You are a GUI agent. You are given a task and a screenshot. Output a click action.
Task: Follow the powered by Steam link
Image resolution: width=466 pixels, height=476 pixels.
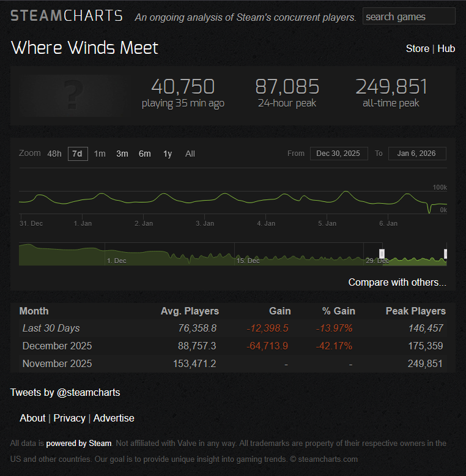tap(78, 443)
